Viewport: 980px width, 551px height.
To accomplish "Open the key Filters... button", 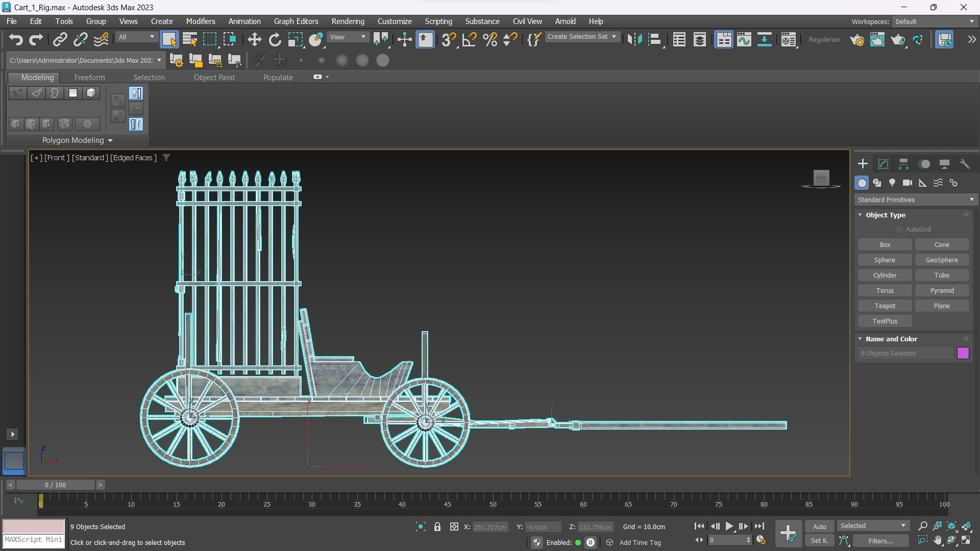I will pyautogui.click(x=880, y=541).
